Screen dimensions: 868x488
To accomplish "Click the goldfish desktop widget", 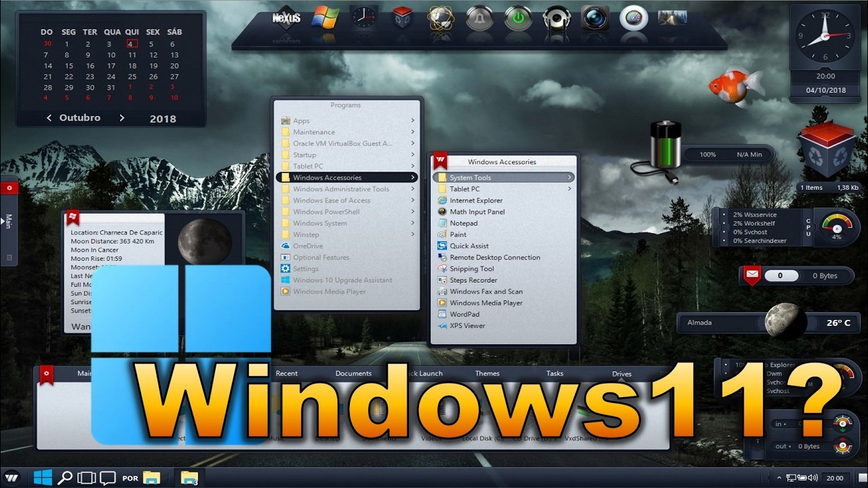I will tap(736, 85).
